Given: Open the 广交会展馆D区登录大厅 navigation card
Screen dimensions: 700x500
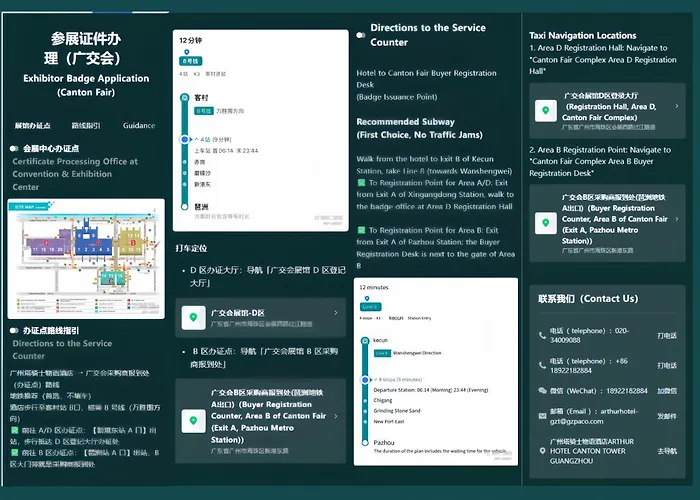Looking at the screenshot, I should point(607,111).
